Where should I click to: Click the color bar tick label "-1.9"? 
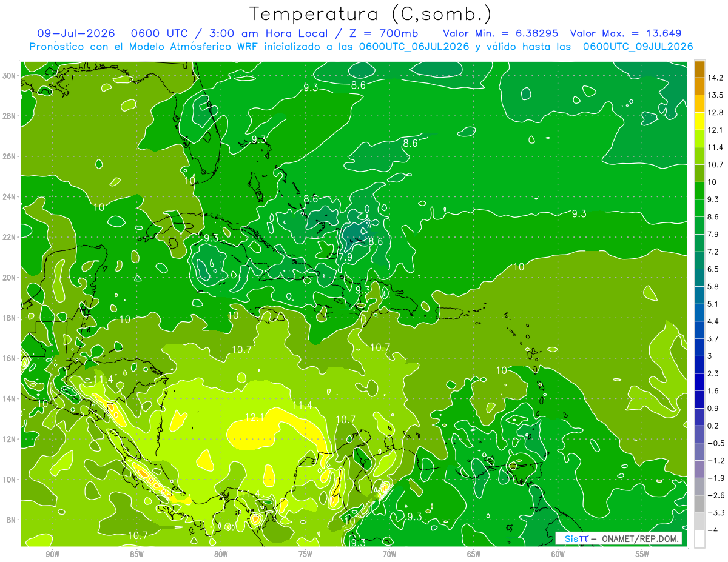coord(716,478)
